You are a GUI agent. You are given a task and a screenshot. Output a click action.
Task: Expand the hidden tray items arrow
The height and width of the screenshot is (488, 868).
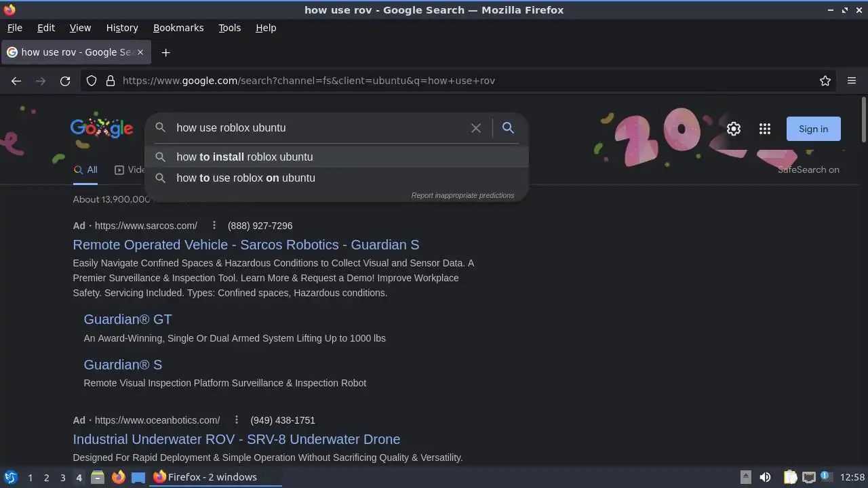click(745, 477)
